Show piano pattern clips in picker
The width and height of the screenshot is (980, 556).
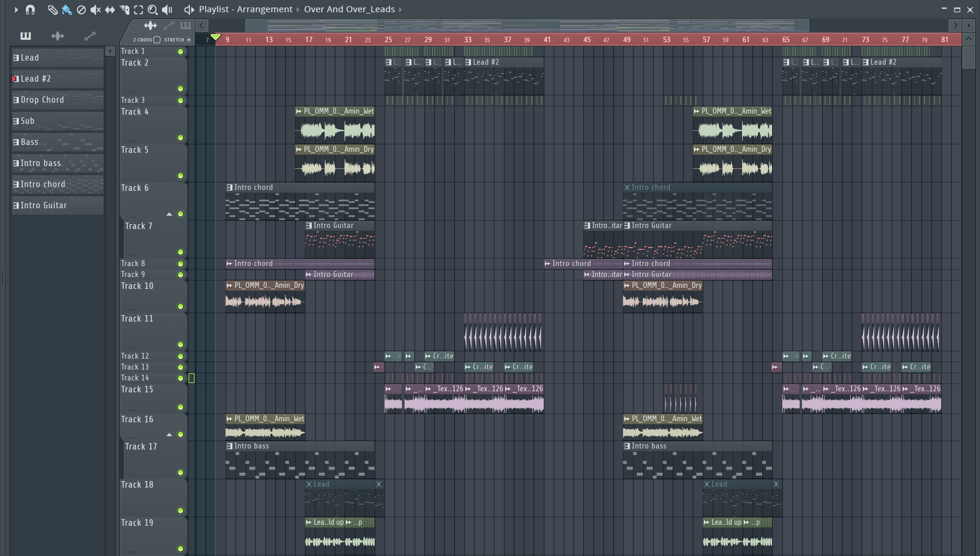point(26,36)
